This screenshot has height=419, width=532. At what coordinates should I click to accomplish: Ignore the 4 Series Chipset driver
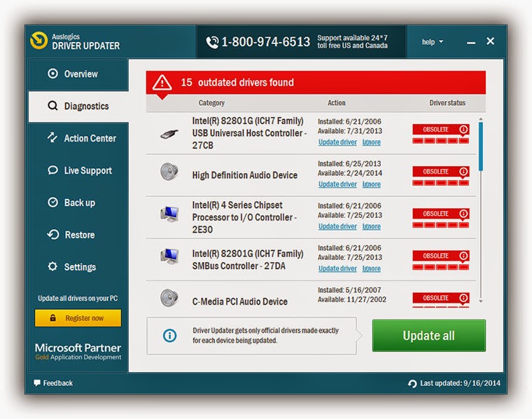[371, 226]
